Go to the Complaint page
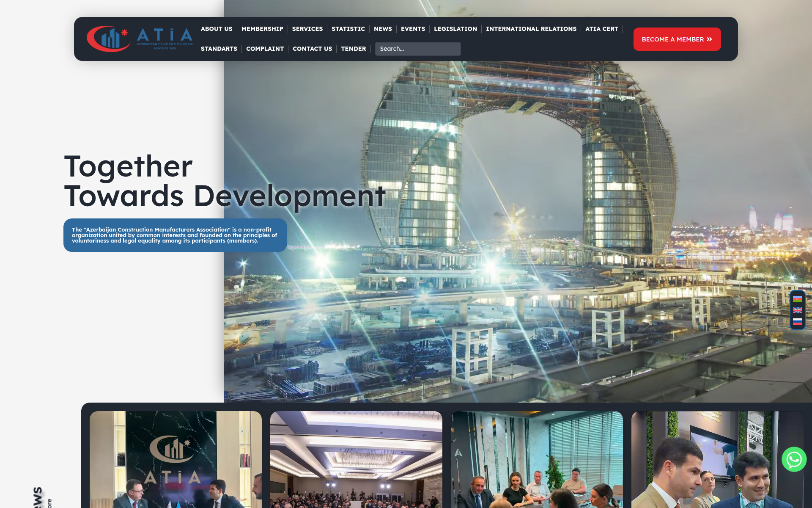Viewport: 812px width, 508px height. pos(265,49)
